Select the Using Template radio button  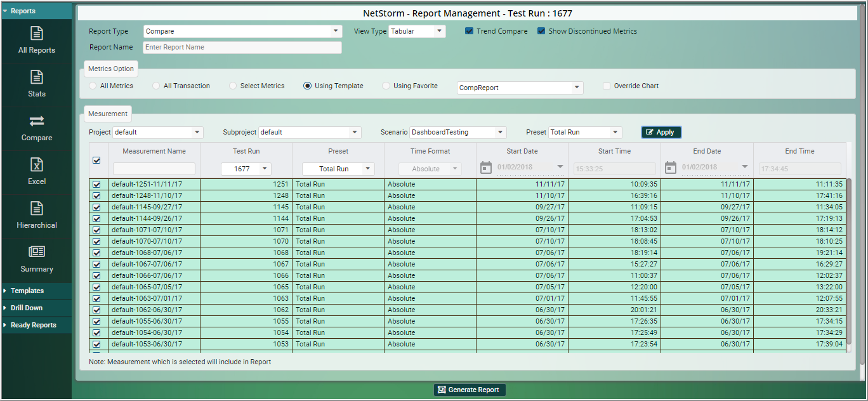coord(307,86)
